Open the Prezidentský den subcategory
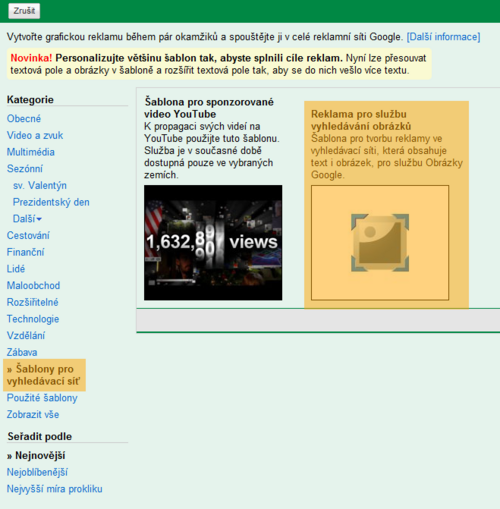This screenshot has height=509, width=500. pyautogui.click(x=51, y=202)
